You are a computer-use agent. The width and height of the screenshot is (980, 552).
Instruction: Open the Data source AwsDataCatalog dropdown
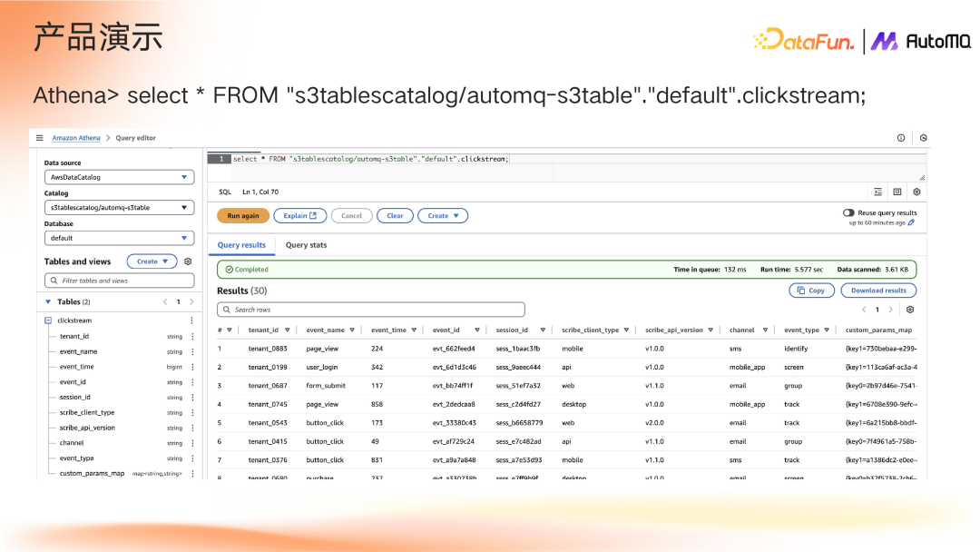[120, 177]
